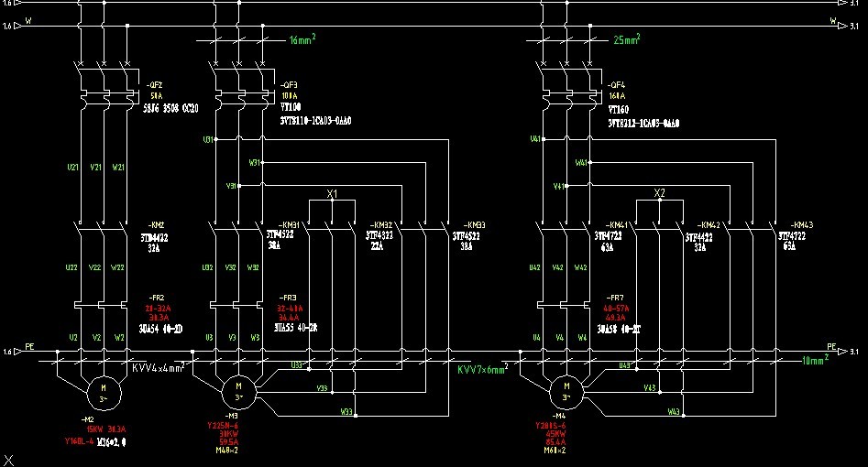Click the green 25mm² cable annotation
Screen dimensions: 868x467
[626, 40]
